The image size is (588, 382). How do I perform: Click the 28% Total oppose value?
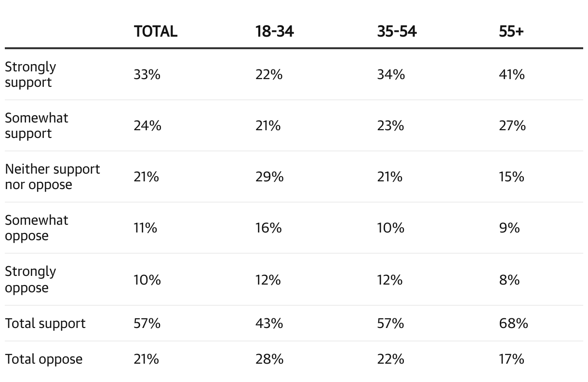269,359
